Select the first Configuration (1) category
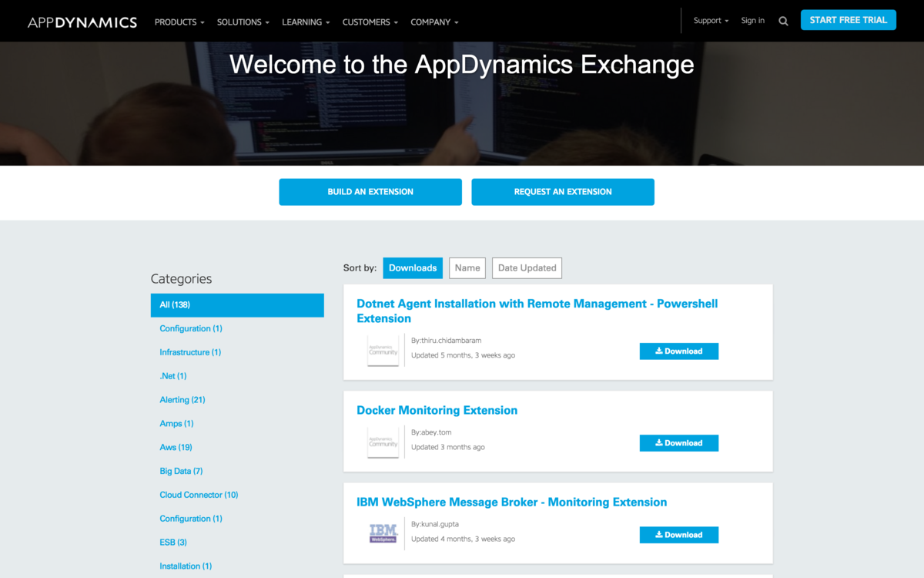Viewport: 924px width, 578px height. pyautogui.click(x=191, y=328)
